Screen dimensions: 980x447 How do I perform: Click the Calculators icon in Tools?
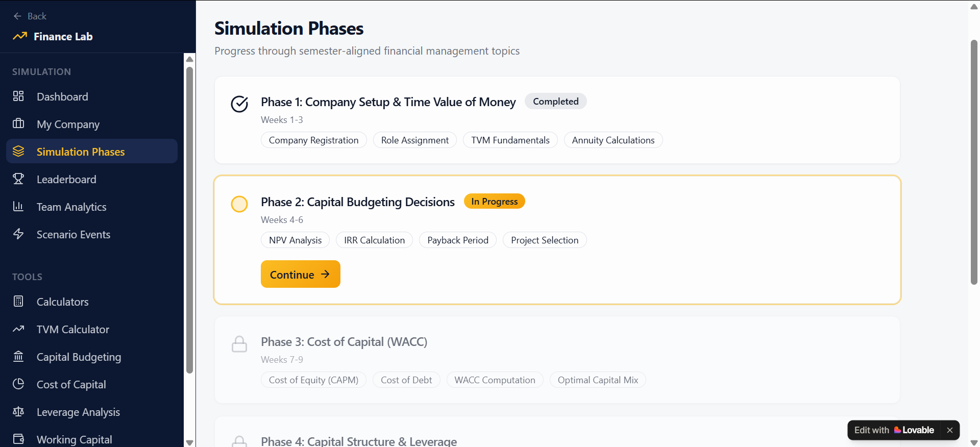pyautogui.click(x=18, y=302)
